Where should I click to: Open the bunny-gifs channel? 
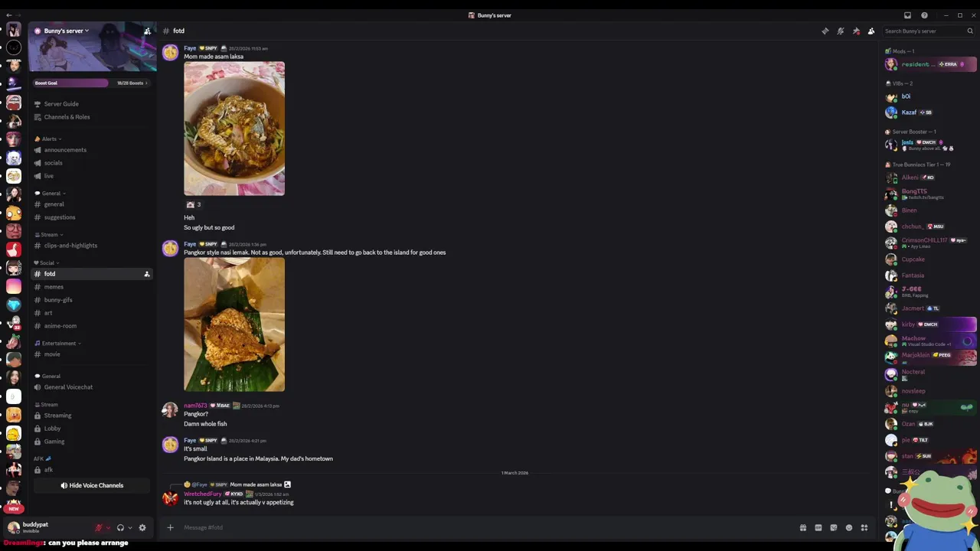pos(58,300)
